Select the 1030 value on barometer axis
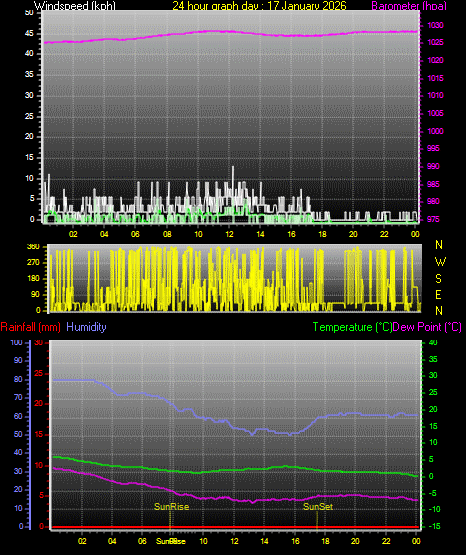This screenshot has height=555, width=466. [x=435, y=25]
